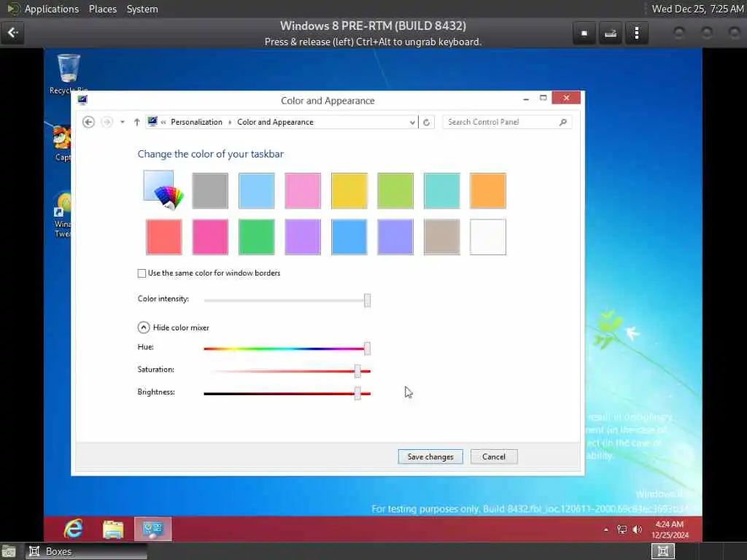
Task: Click the host panel date and time
Action: (697, 9)
